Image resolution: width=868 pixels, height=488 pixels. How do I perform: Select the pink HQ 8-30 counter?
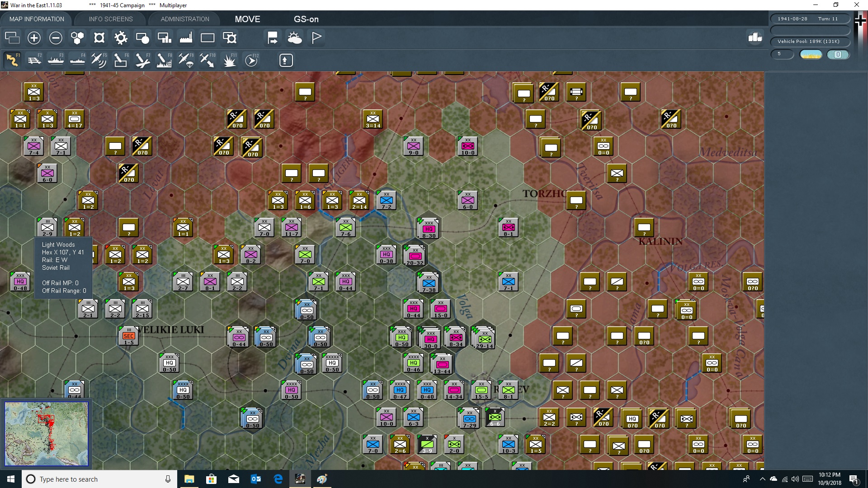(x=429, y=229)
